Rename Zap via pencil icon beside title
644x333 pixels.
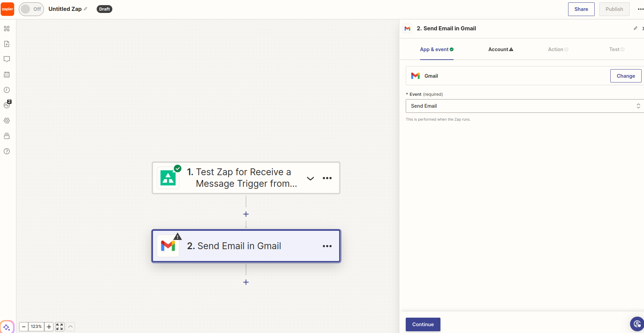85,9
